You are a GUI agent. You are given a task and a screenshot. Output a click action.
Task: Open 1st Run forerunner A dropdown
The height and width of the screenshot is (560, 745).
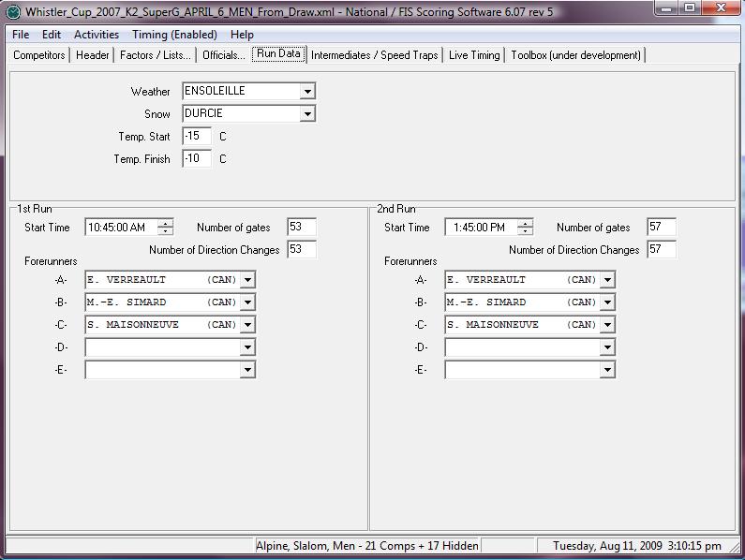[x=247, y=280]
